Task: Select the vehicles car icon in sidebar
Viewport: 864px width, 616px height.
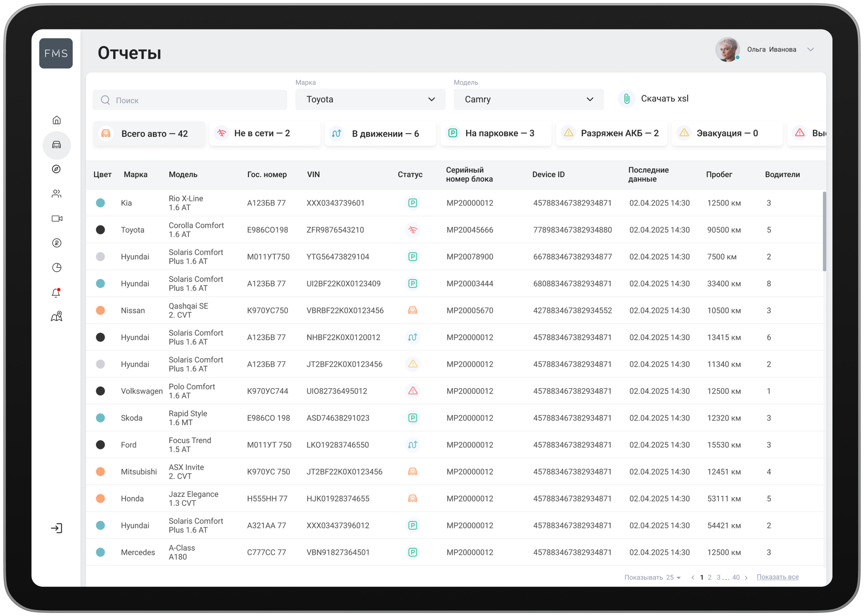Action: (57, 145)
